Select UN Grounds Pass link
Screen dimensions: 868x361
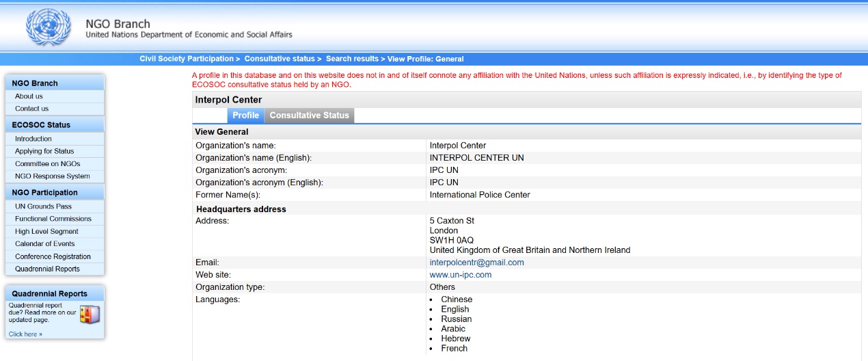click(43, 206)
